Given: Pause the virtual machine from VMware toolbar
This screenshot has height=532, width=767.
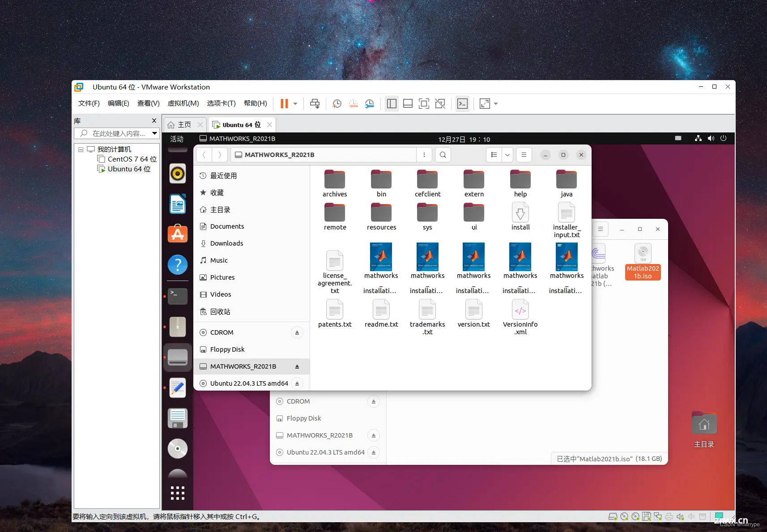Looking at the screenshot, I should 284,104.
